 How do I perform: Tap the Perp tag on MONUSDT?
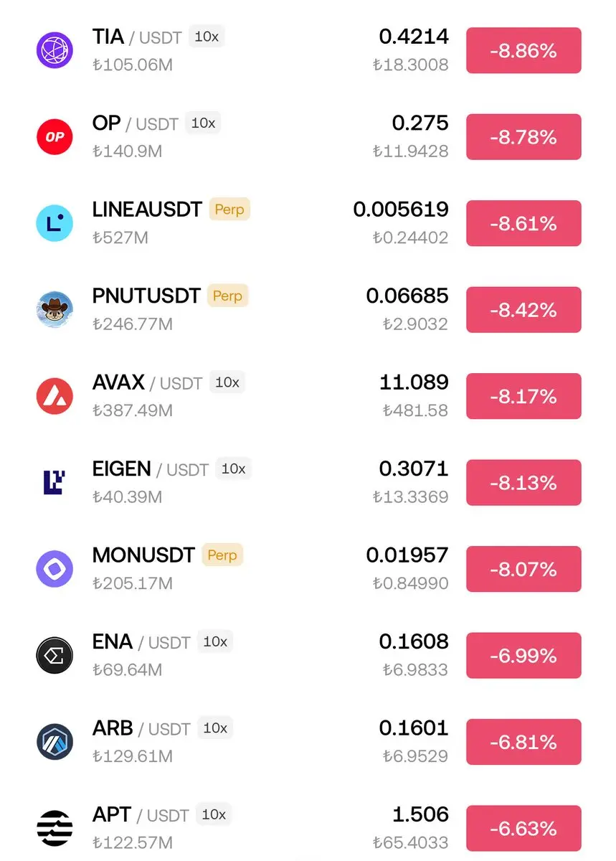pos(222,555)
